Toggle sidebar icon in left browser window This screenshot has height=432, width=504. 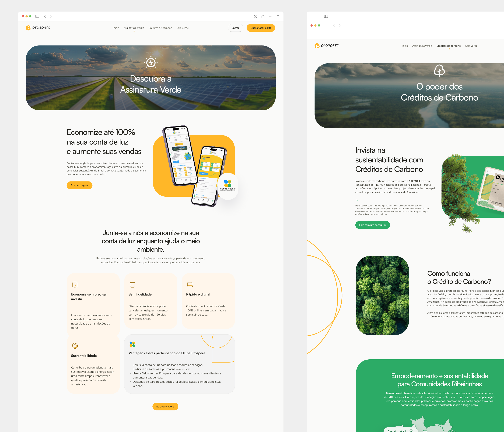37,16
